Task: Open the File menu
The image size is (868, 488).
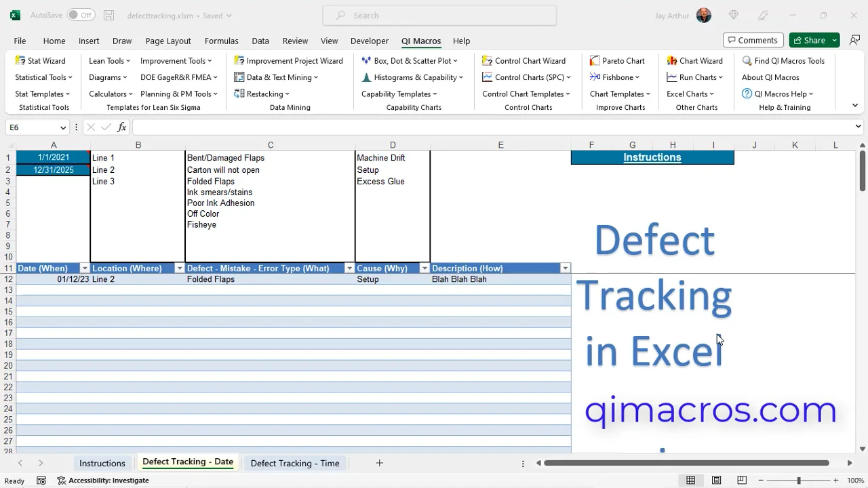Action: click(x=20, y=41)
